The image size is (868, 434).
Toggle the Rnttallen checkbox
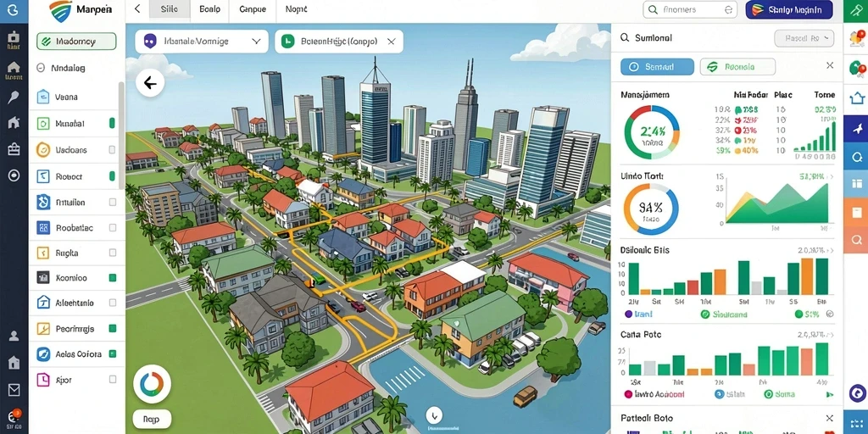click(x=113, y=202)
